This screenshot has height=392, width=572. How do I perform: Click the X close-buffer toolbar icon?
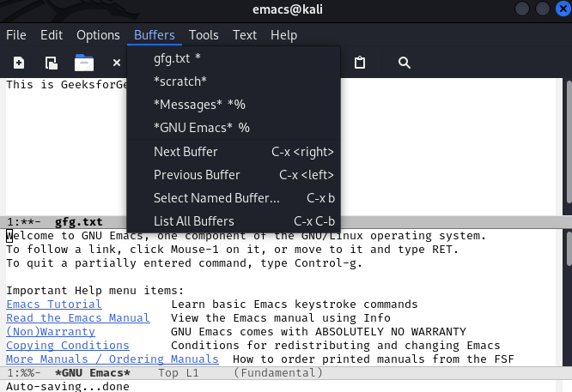tap(117, 63)
